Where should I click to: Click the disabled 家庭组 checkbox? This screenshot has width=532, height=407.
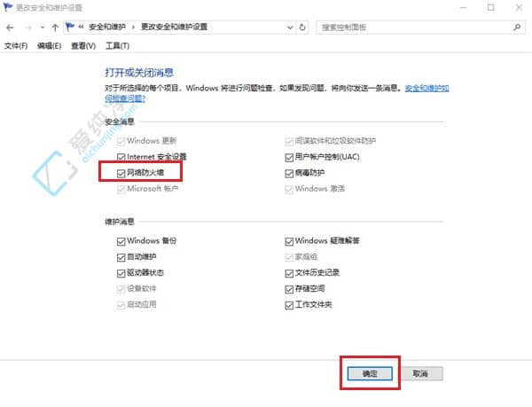click(x=289, y=257)
